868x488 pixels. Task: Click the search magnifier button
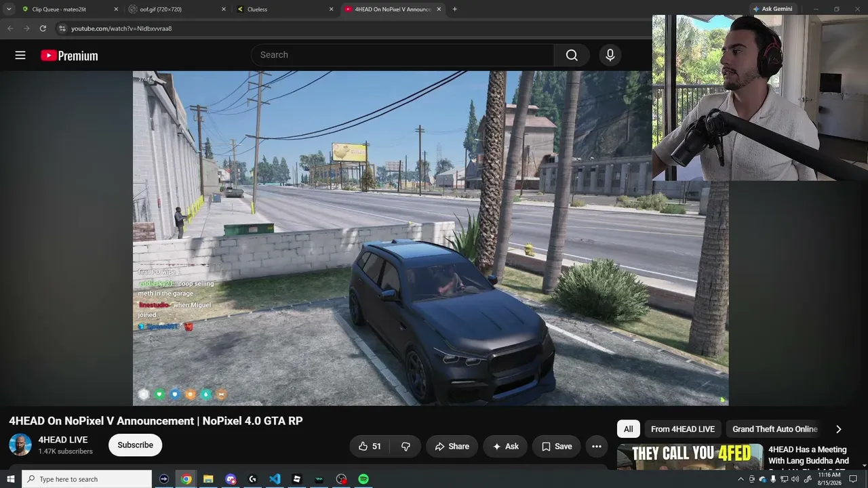pyautogui.click(x=572, y=55)
